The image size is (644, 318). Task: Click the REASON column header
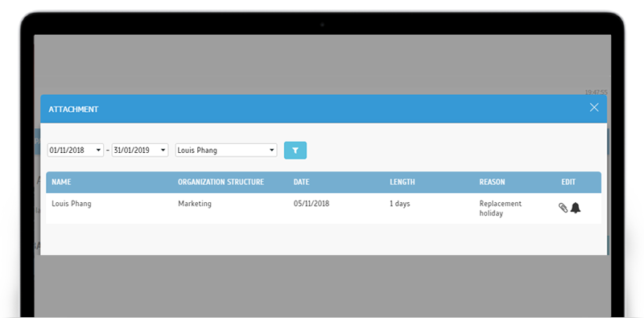coord(492,182)
